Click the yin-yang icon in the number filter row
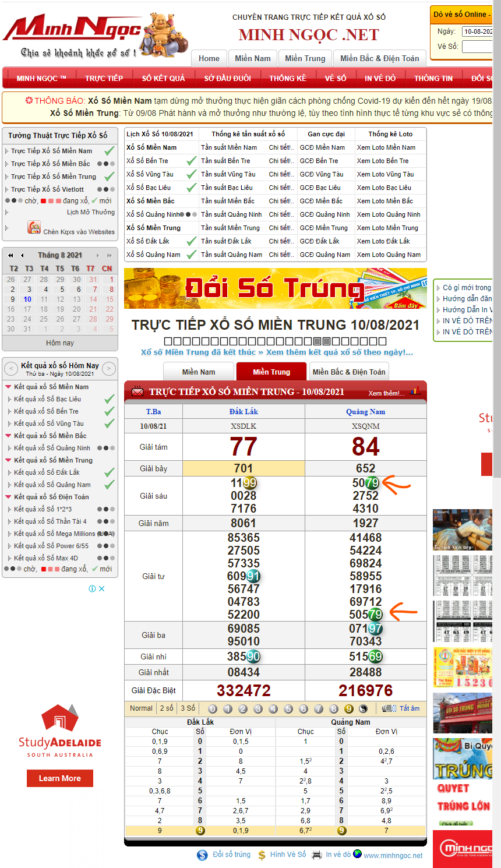The width and height of the screenshot is (501, 868). tap(363, 709)
